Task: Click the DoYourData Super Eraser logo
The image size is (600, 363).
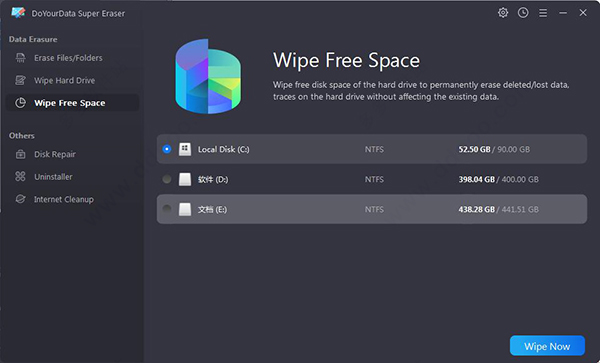Action: pyautogui.click(x=18, y=13)
